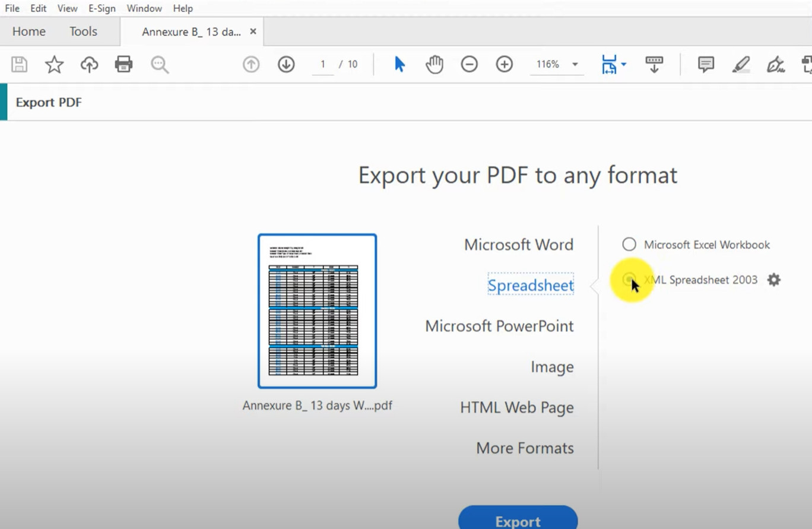
Task: Select the Hand tool in the toolbar
Action: click(434, 64)
